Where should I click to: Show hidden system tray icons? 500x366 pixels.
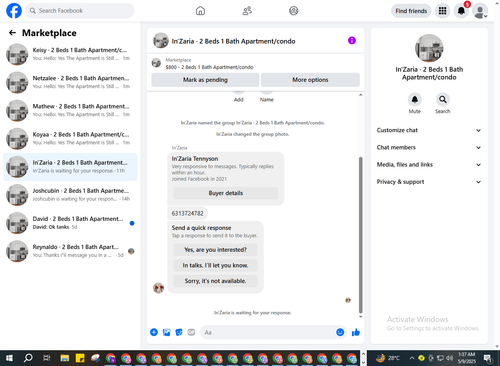(412, 358)
